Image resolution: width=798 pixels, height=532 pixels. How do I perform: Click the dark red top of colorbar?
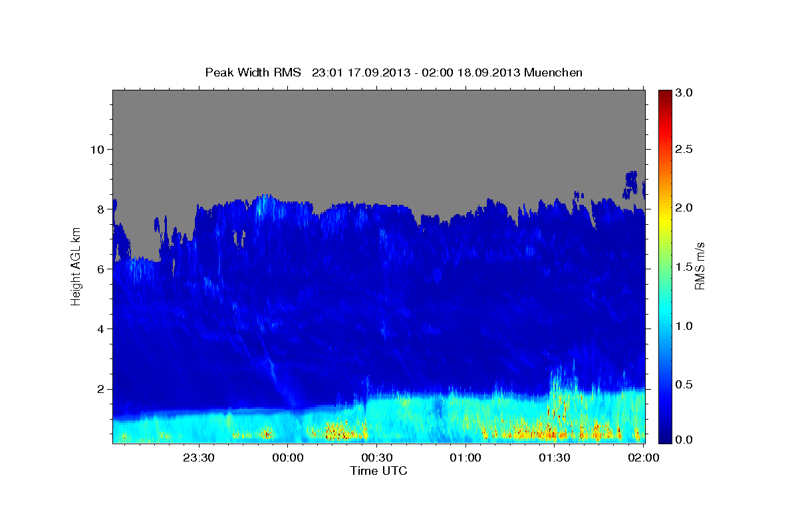point(664,96)
